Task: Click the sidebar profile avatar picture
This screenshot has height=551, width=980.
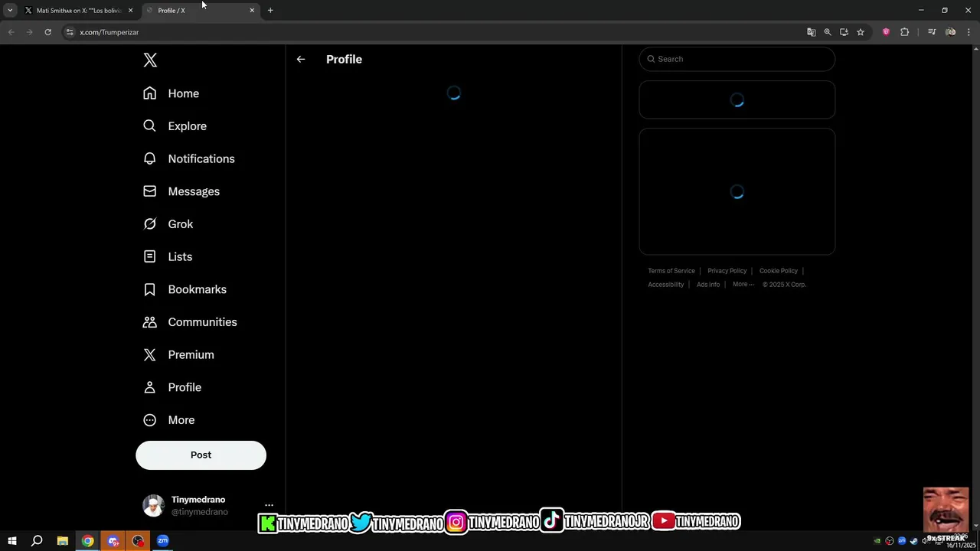Action: pos(154,505)
